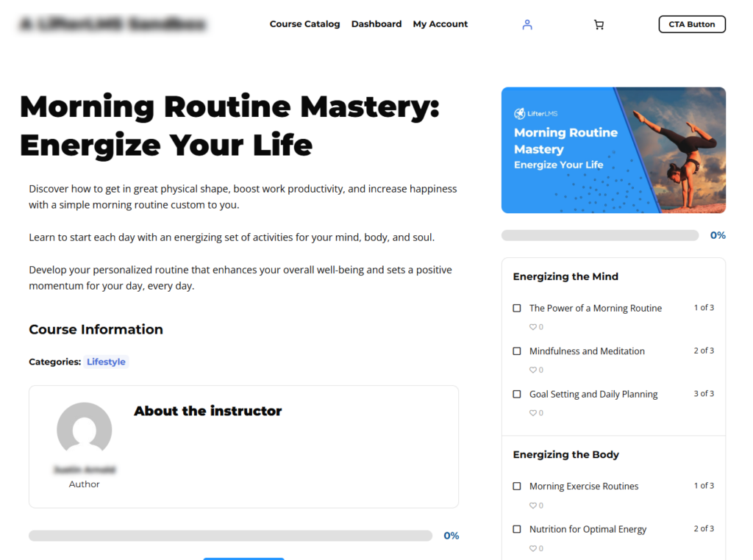Image resolution: width=753 pixels, height=560 pixels.
Task: Open the shopping cart icon
Action: (x=599, y=24)
